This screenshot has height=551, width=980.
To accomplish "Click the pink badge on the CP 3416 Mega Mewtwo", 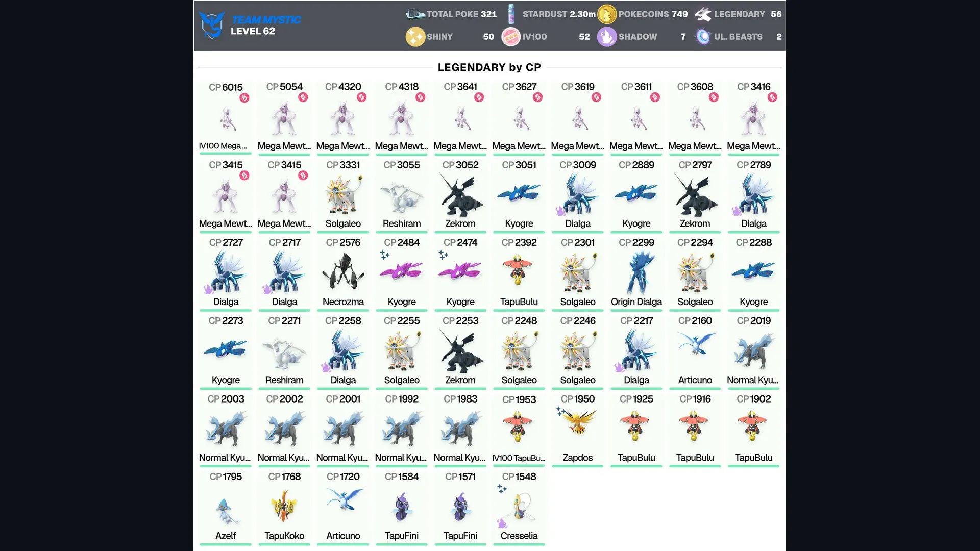I will click(773, 97).
